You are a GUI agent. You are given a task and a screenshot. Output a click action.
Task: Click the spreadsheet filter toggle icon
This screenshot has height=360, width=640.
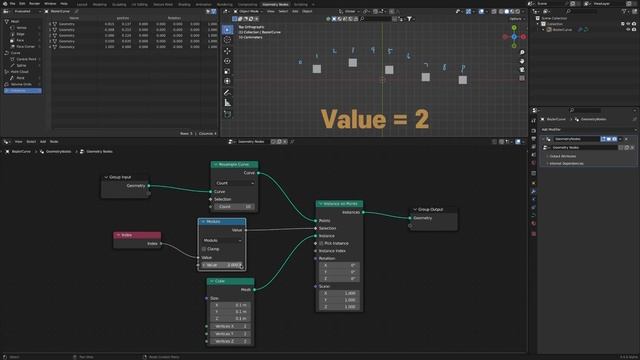[x=213, y=11]
